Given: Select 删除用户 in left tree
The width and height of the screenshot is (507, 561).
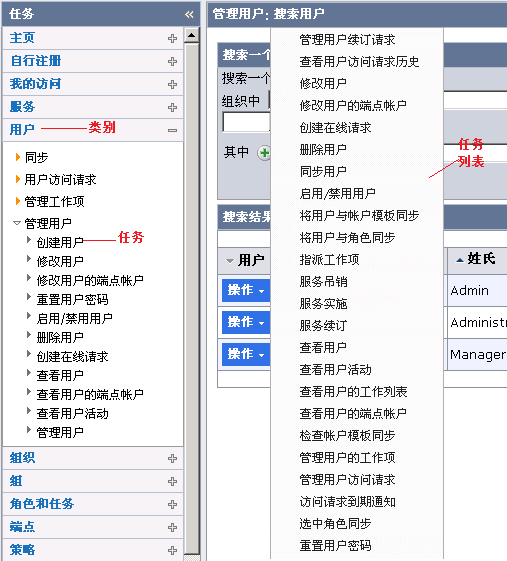Looking at the screenshot, I should coord(60,337).
